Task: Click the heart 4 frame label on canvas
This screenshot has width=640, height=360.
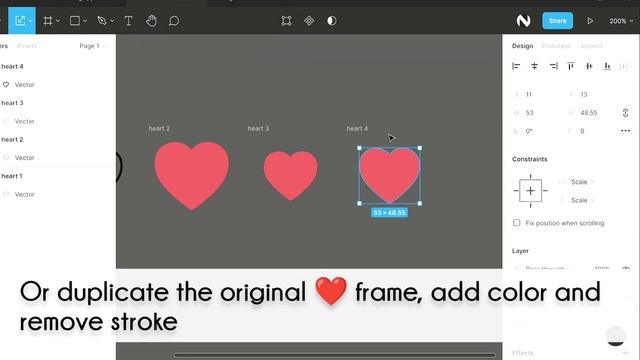Action: point(357,128)
